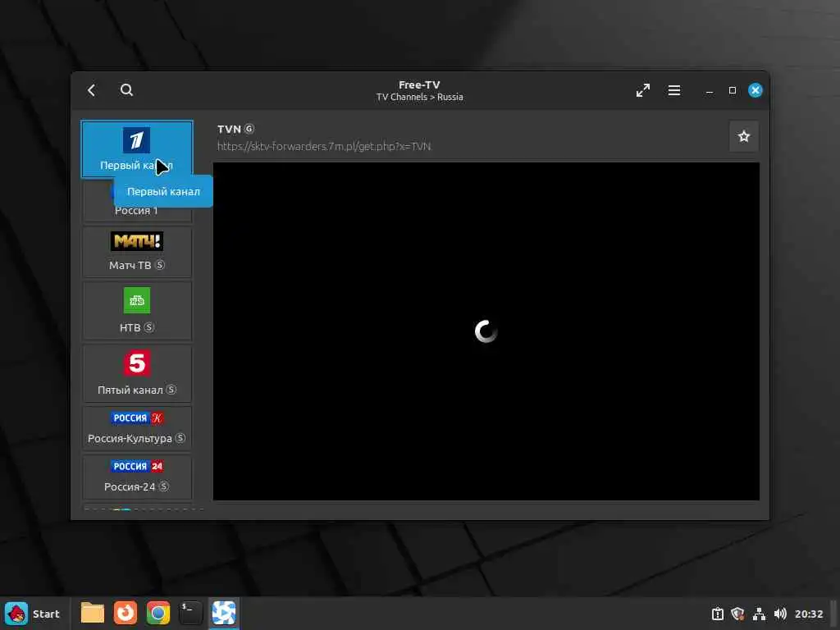Open the volume tray icon

[780, 614]
